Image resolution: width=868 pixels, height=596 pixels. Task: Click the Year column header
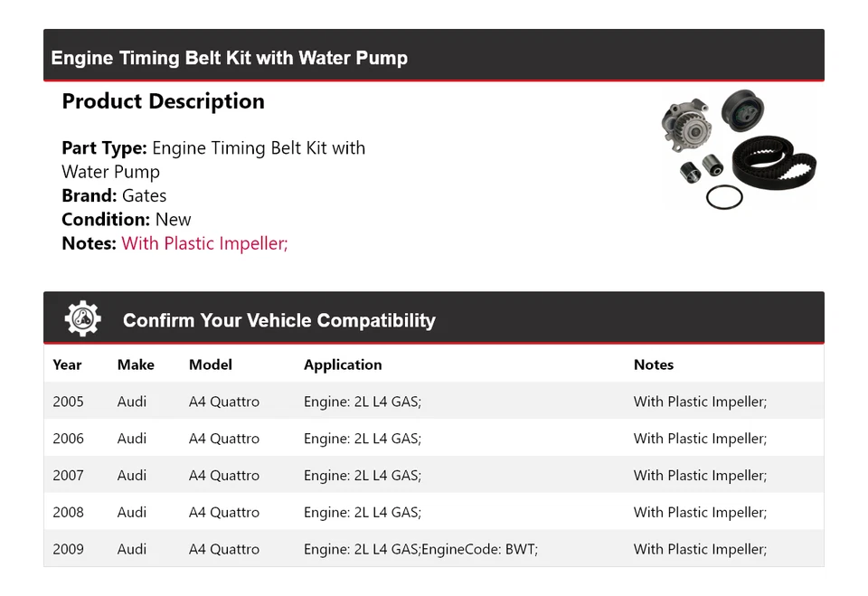[x=67, y=364]
